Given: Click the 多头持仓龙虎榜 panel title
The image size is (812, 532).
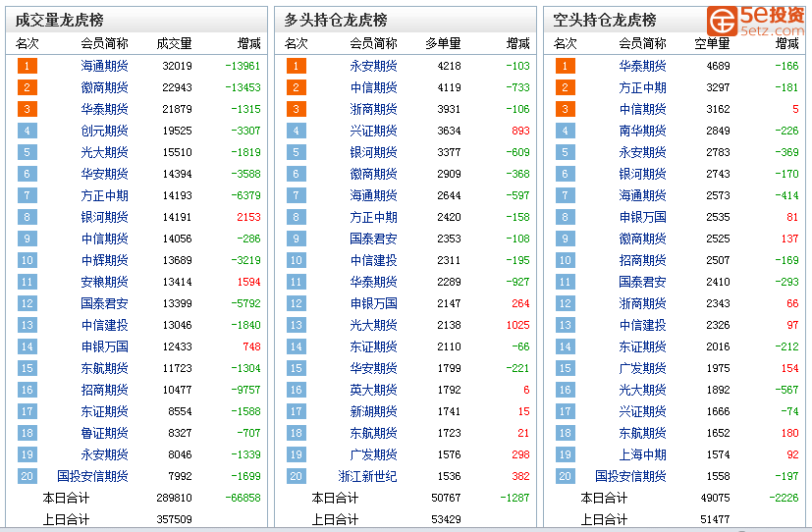Looking at the screenshot, I should pyautogui.click(x=335, y=21).
